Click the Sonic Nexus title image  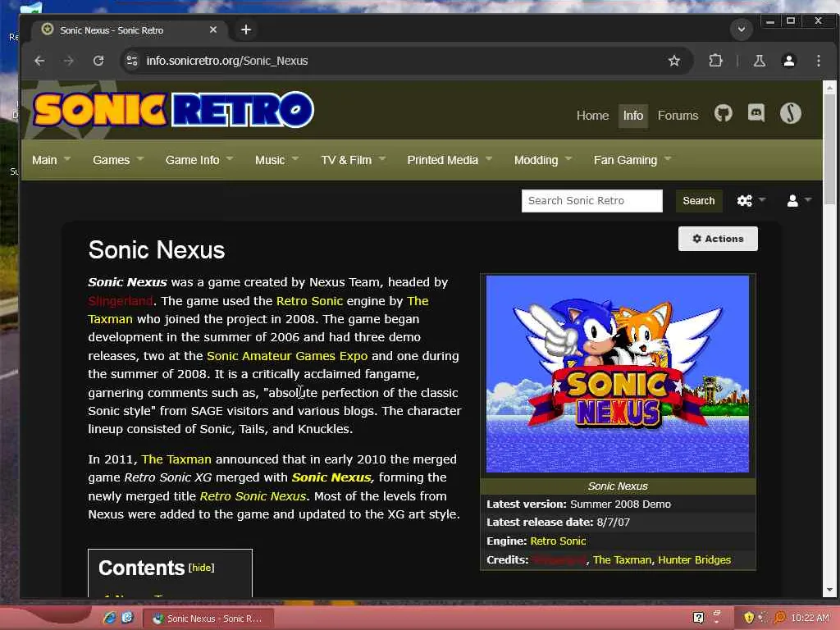point(618,374)
